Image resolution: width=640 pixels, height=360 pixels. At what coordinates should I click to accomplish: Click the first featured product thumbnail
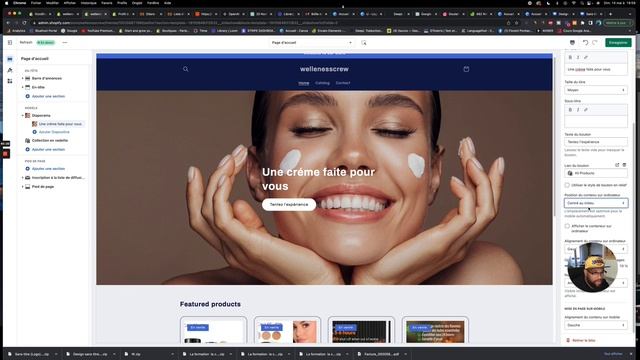213,331
